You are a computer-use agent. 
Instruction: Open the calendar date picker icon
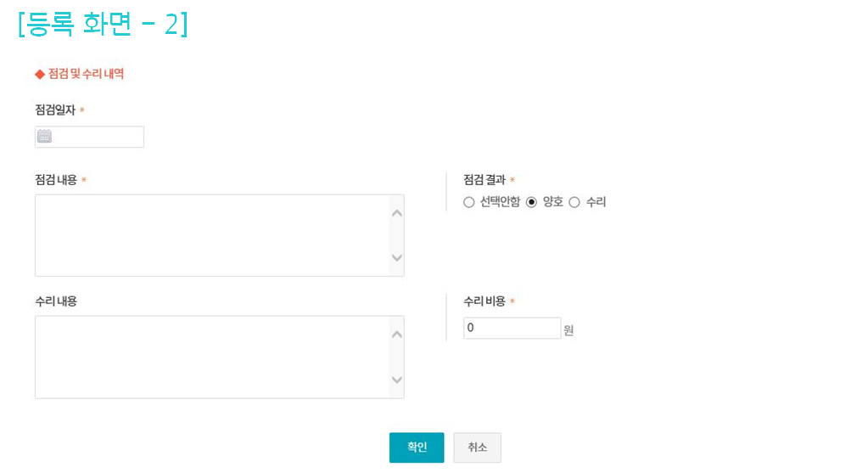pyautogui.click(x=44, y=137)
